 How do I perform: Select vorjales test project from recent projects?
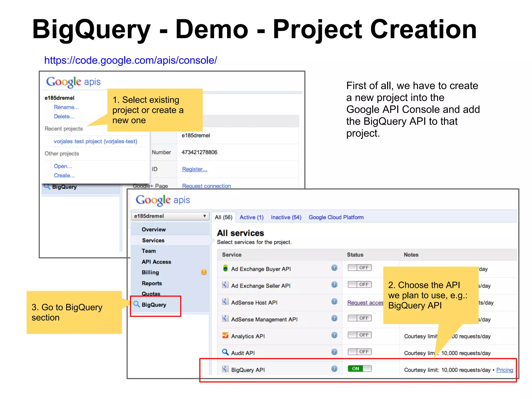coord(95,141)
